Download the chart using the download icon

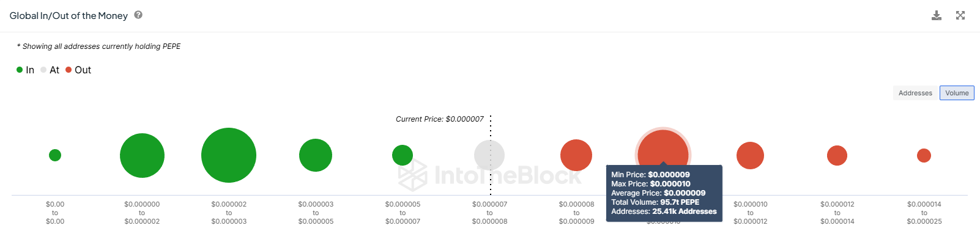936,15
